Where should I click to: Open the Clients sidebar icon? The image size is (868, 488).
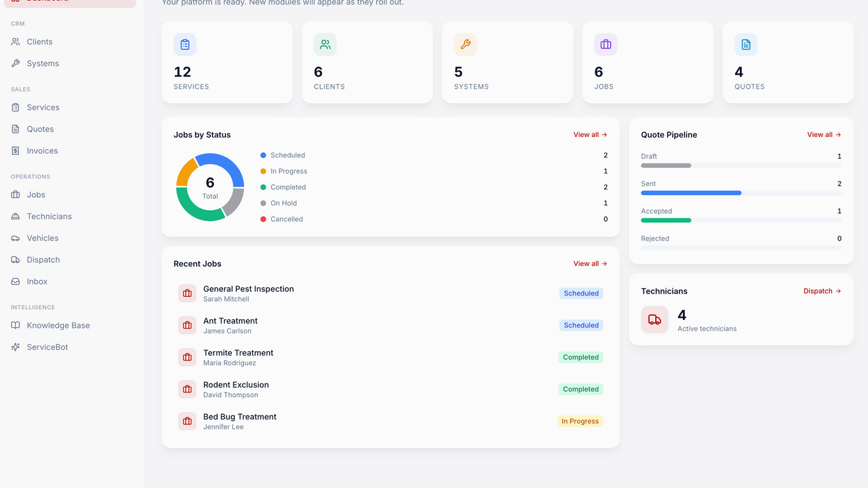16,42
